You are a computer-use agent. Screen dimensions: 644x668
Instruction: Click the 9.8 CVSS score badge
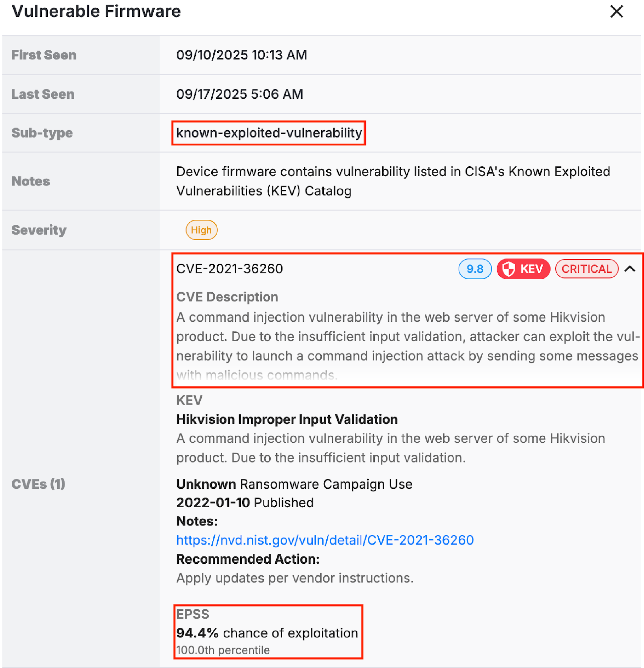point(474,269)
